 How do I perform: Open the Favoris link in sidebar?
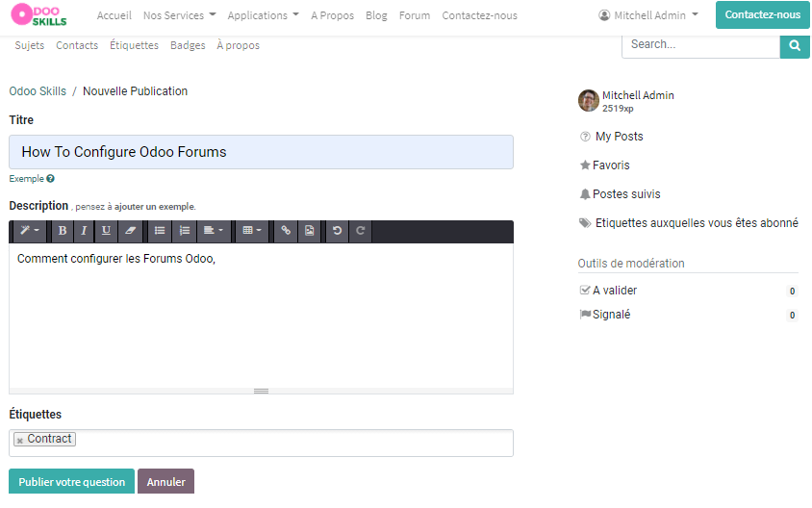tap(611, 165)
